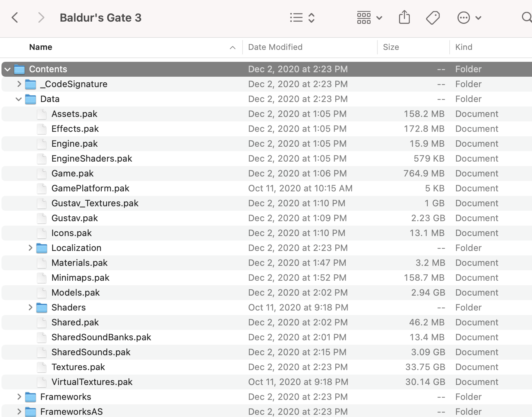532x417 pixels.
Task: Sort by the Kind column header
Action: (464, 47)
